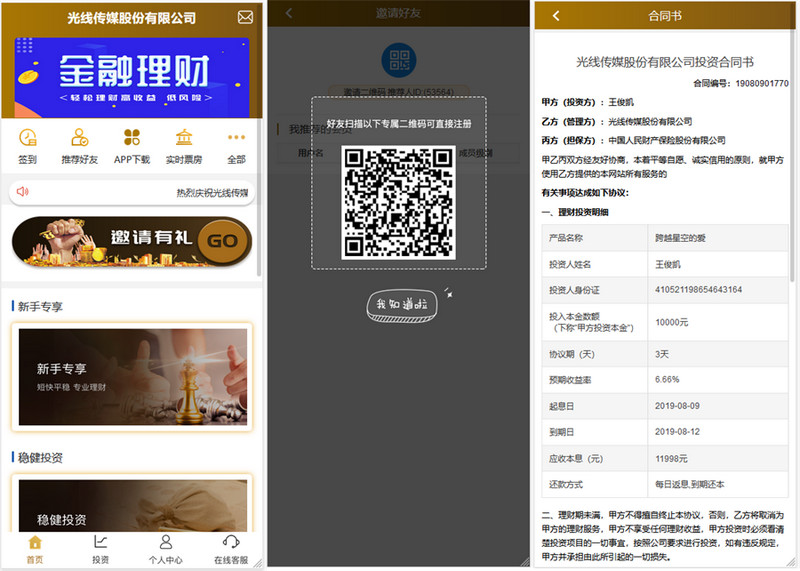The width and height of the screenshot is (800, 571).
Task: Switch to 投资 chart tab
Action: click(101, 549)
